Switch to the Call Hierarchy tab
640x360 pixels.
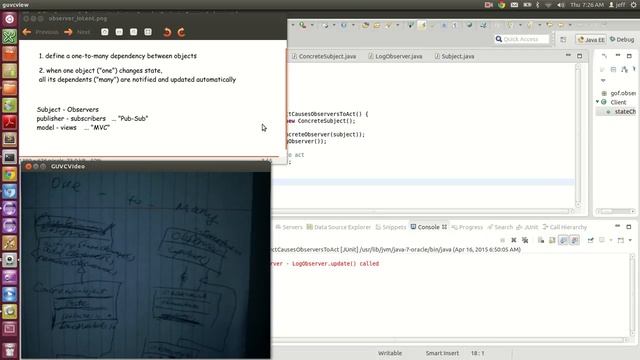(564, 227)
